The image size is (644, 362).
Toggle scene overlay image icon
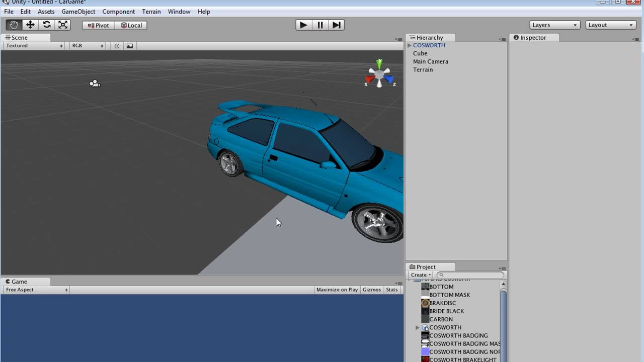[x=130, y=46]
